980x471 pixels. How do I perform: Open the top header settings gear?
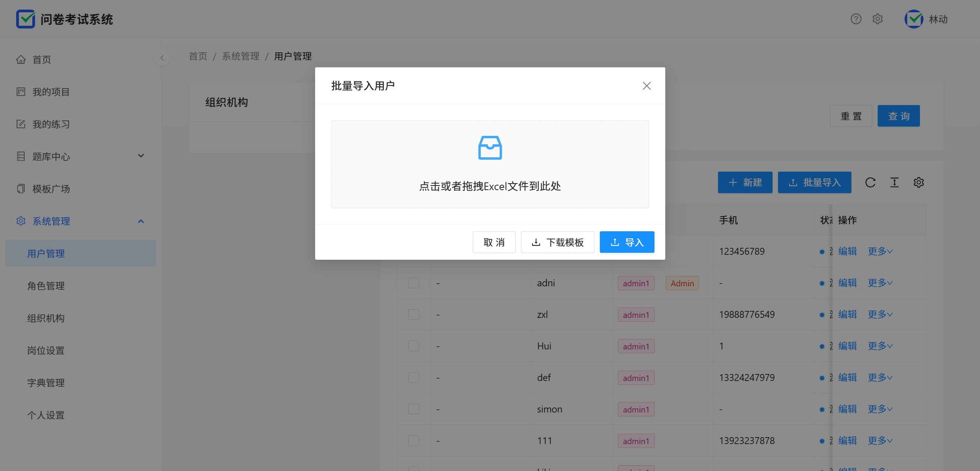tap(877, 19)
